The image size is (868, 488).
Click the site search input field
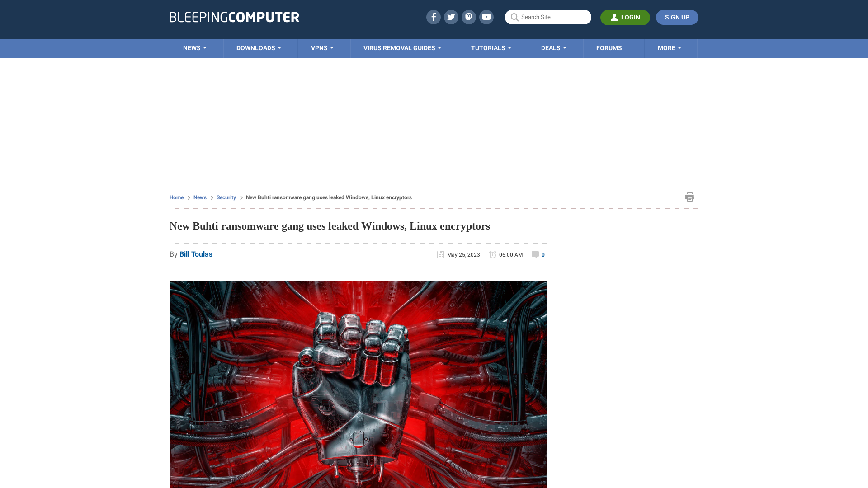[x=548, y=17]
